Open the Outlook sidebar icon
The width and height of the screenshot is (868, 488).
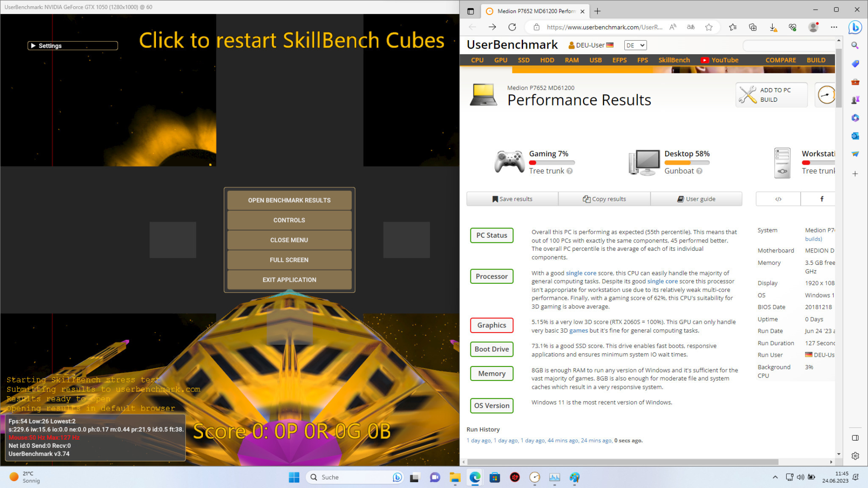[x=855, y=136]
